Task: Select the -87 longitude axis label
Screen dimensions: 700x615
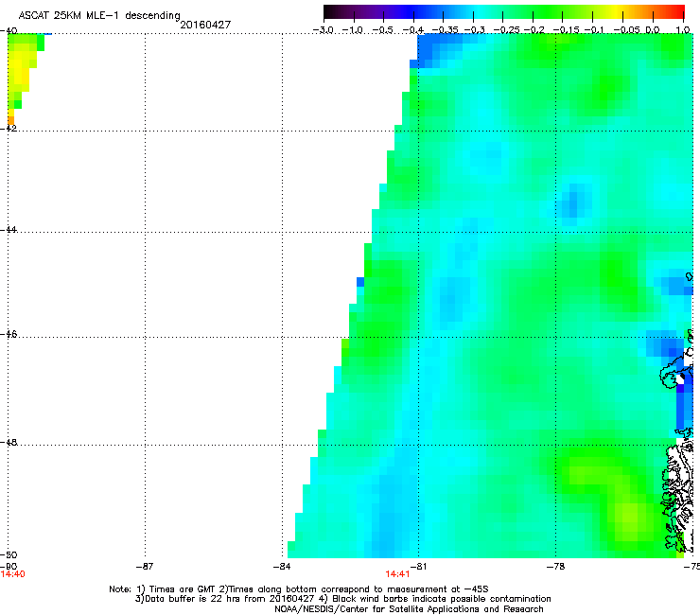Action: point(144,567)
